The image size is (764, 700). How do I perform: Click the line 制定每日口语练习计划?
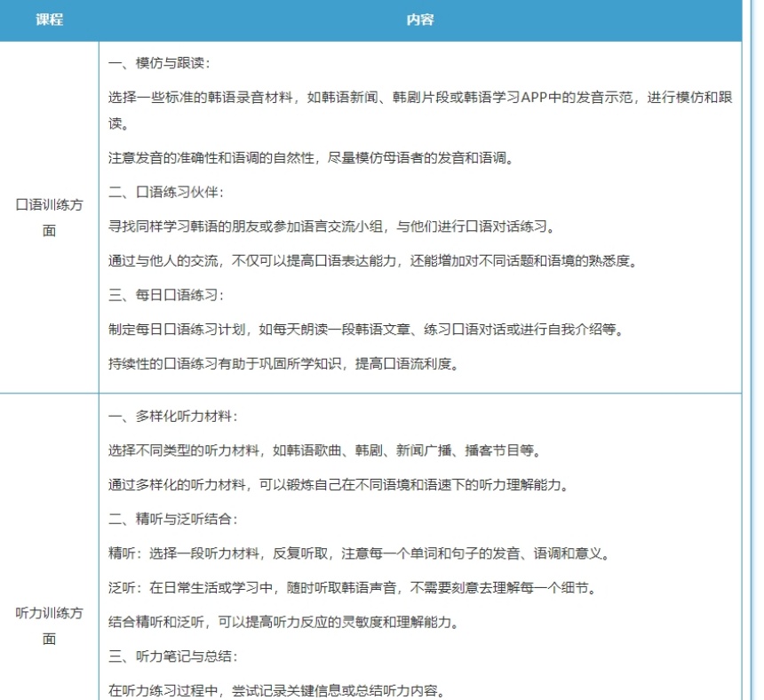pyautogui.click(x=366, y=330)
